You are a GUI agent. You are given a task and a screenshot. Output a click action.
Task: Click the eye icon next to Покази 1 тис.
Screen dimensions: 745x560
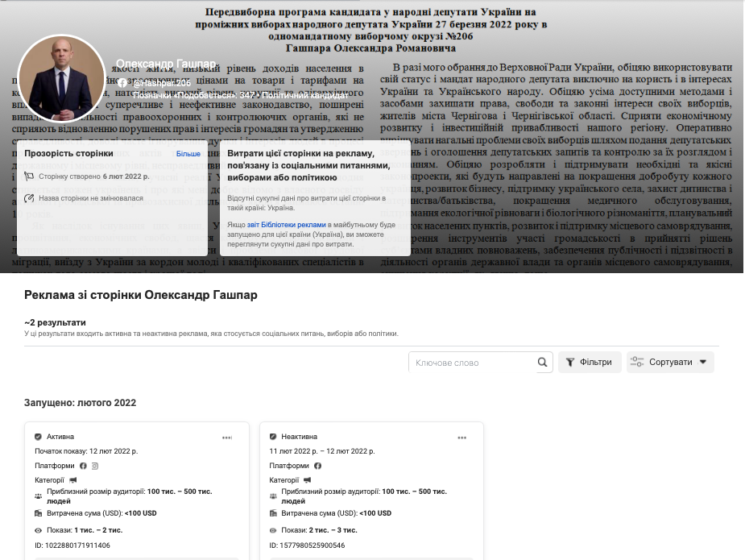coord(39,530)
